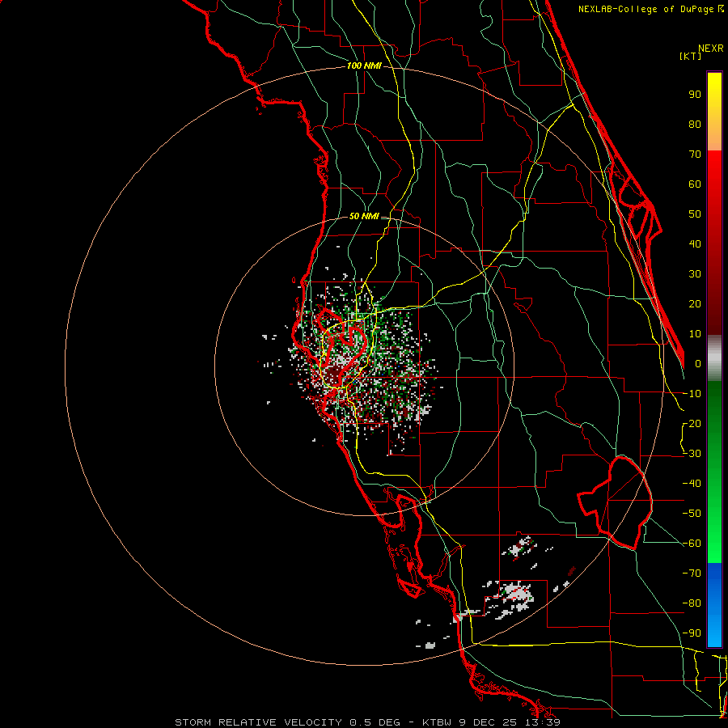
Task: Click the positive 40 knot scale label
Action: [695, 243]
